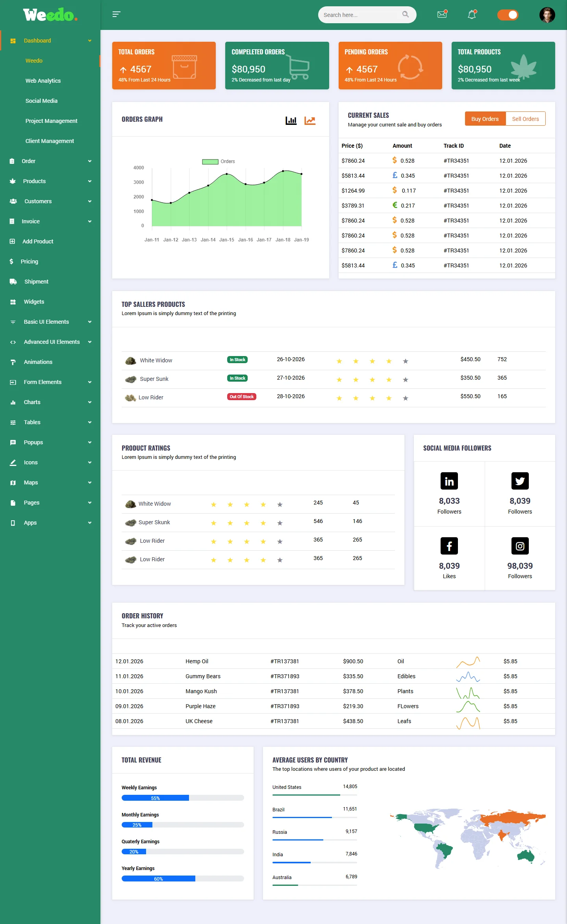The width and height of the screenshot is (567, 924).
Task: Click the search magnifier icon
Action: click(405, 15)
